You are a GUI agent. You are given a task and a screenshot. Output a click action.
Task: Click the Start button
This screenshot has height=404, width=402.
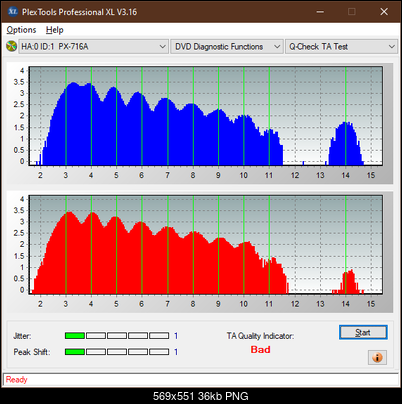[x=363, y=332]
